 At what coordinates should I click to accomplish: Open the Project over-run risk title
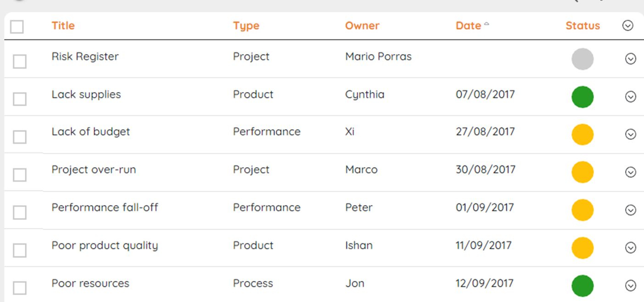94,170
